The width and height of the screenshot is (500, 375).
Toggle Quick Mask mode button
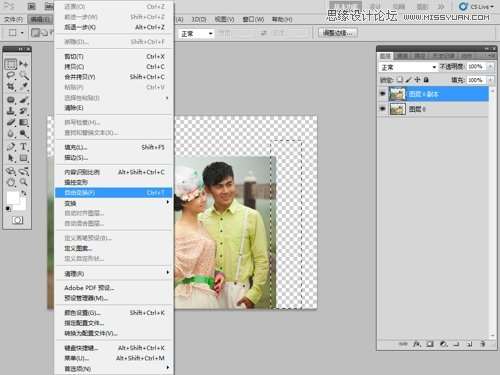pyautogui.click(x=17, y=220)
